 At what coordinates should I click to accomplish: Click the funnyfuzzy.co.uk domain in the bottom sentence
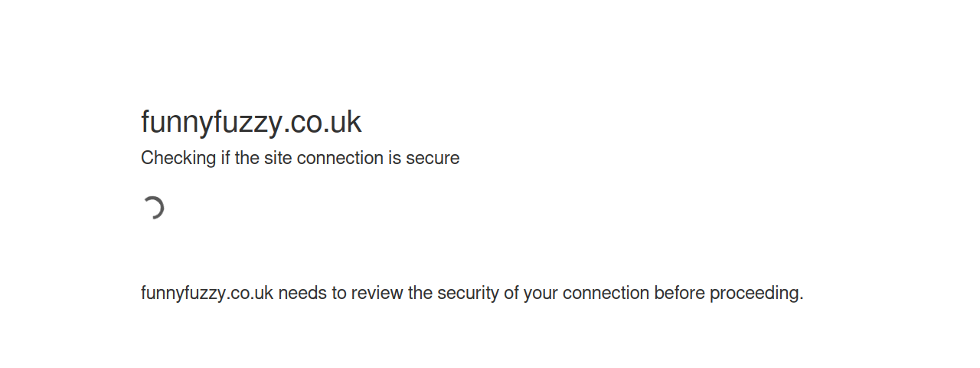[207, 293]
